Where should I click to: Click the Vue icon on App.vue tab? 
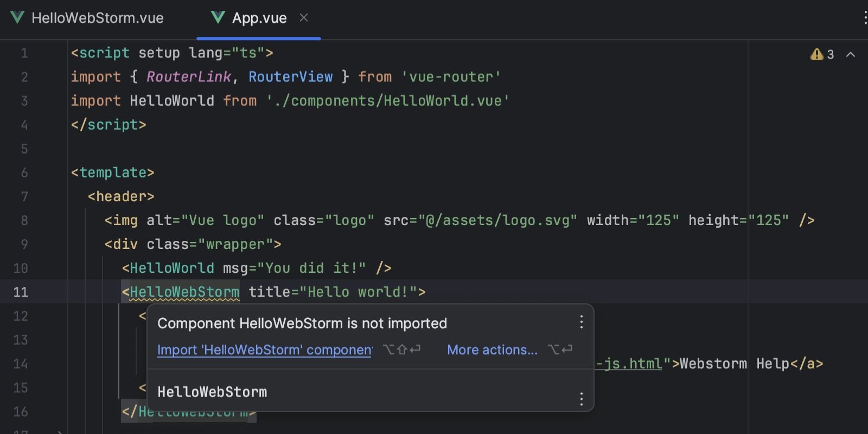tap(218, 17)
